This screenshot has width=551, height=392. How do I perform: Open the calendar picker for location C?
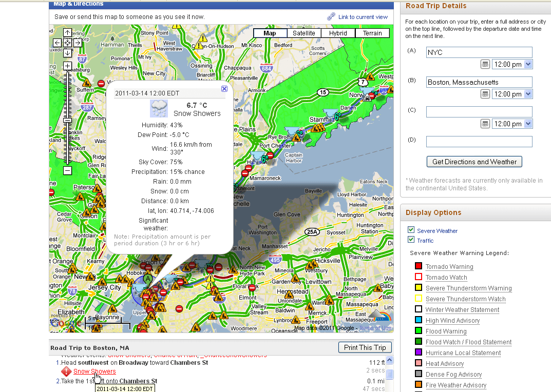[x=485, y=124]
